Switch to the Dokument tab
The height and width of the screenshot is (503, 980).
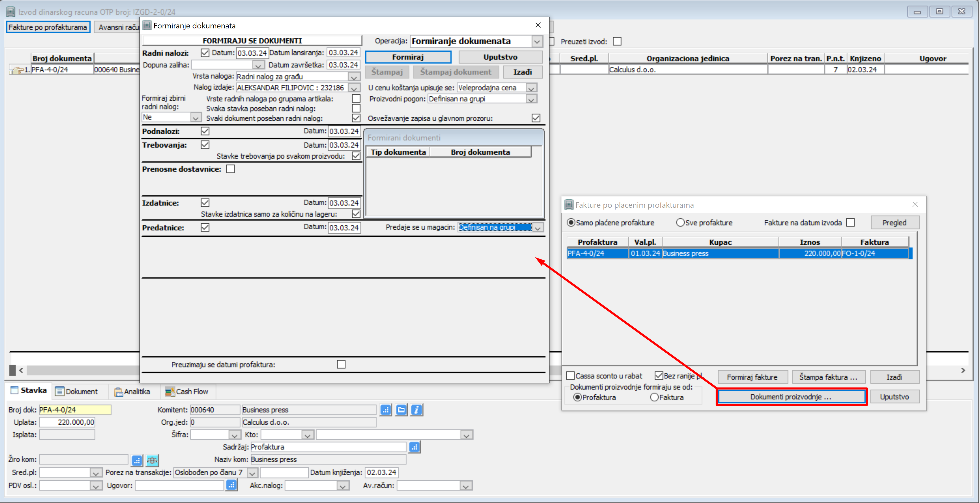(77, 391)
